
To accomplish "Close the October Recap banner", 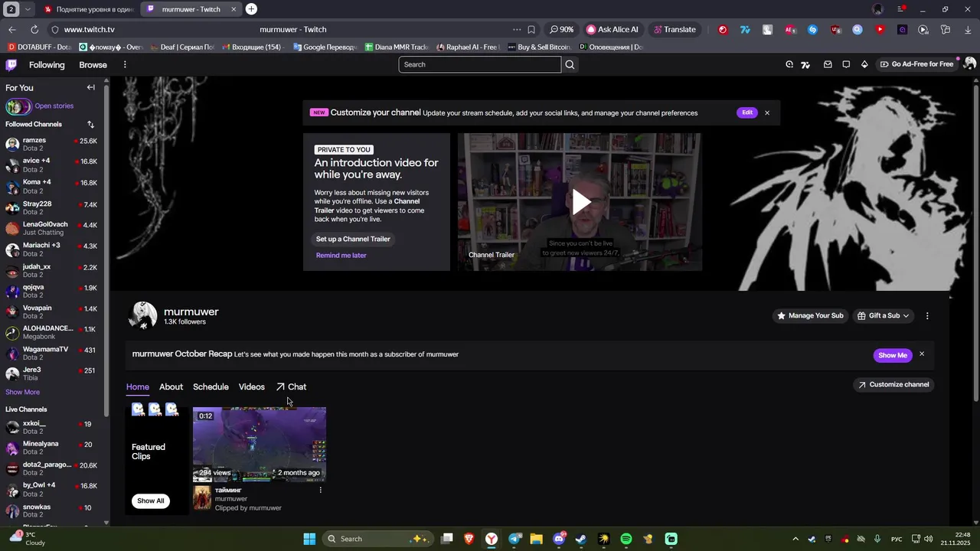I will 922,354.
